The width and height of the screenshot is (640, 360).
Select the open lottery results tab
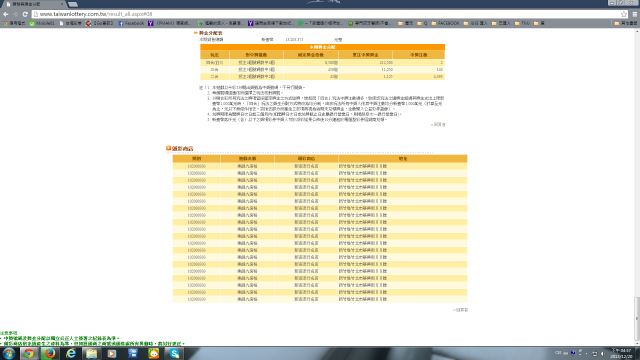pyautogui.click(x=34, y=4)
